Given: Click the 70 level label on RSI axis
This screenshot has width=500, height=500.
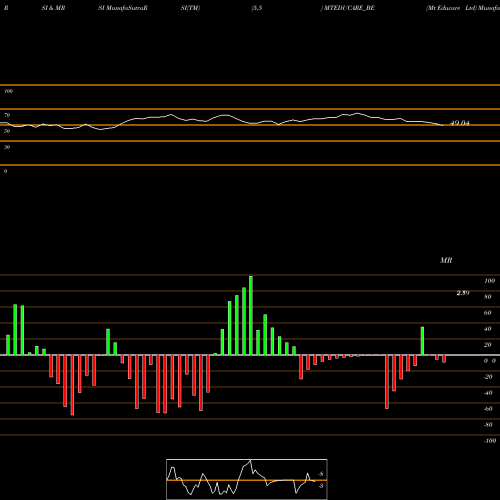Looking at the screenshot, I should click(x=7, y=115).
